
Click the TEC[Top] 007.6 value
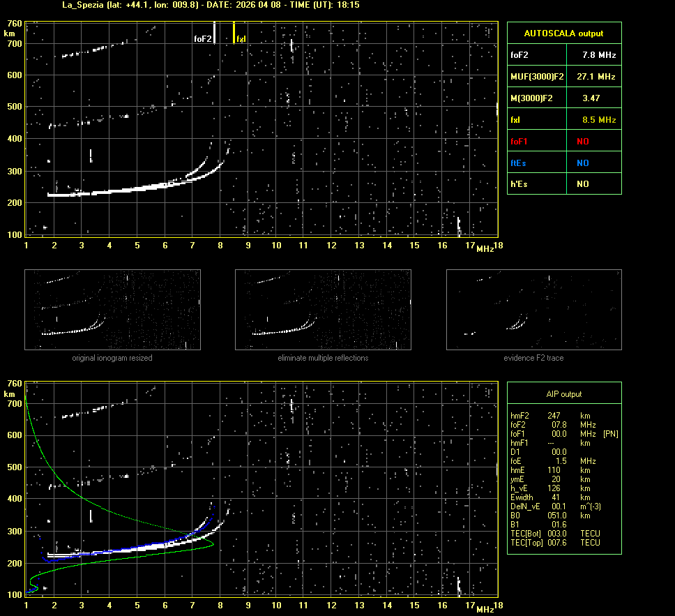click(559, 543)
